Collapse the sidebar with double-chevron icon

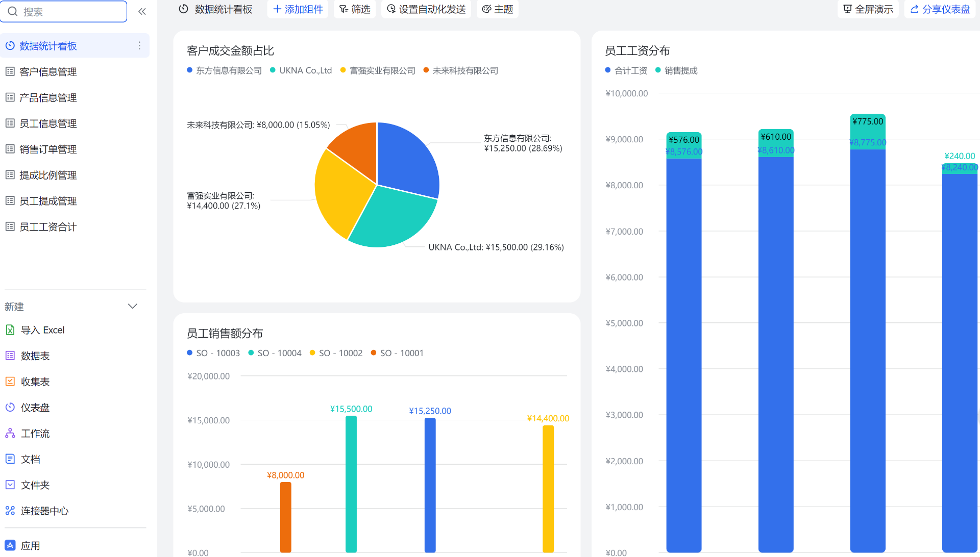pos(142,11)
